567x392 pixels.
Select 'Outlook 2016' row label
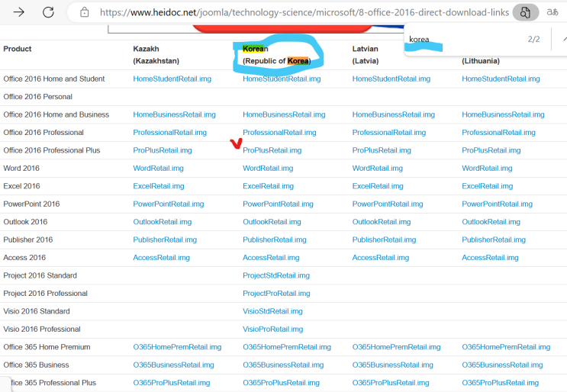coord(25,222)
